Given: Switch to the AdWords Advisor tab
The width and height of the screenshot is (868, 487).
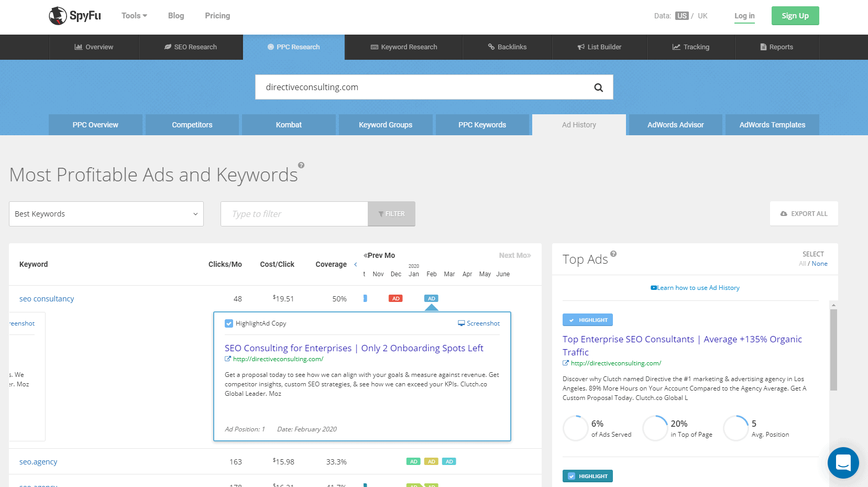Looking at the screenshot, I should coord(676,125).
